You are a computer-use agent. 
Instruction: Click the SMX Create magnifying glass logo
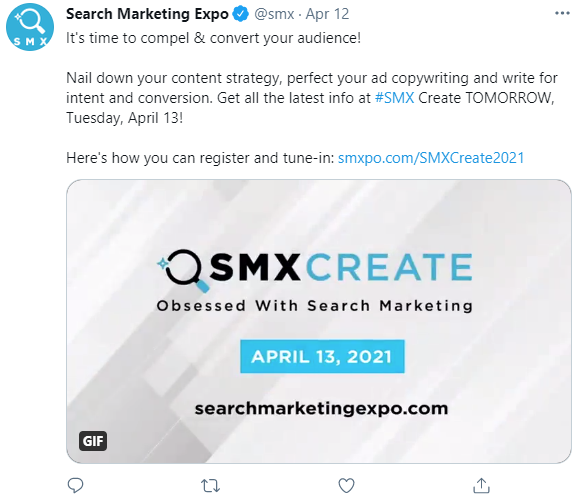(x=183, y=270)
